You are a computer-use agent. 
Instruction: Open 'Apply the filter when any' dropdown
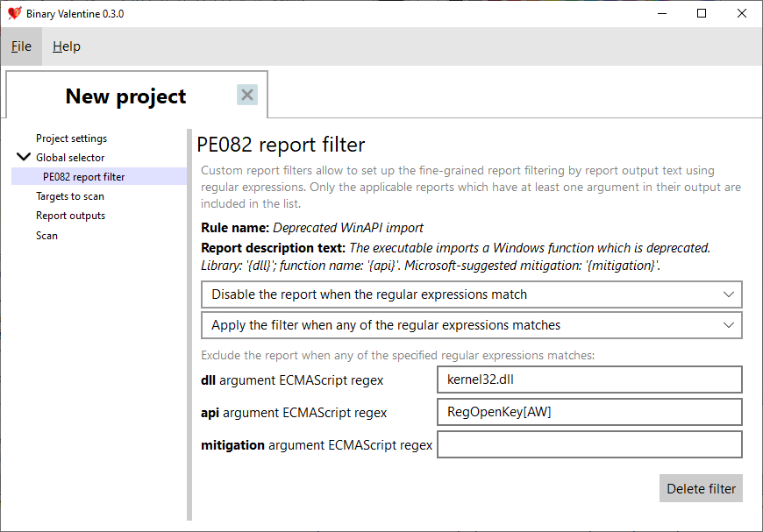[x=472, y=325]
